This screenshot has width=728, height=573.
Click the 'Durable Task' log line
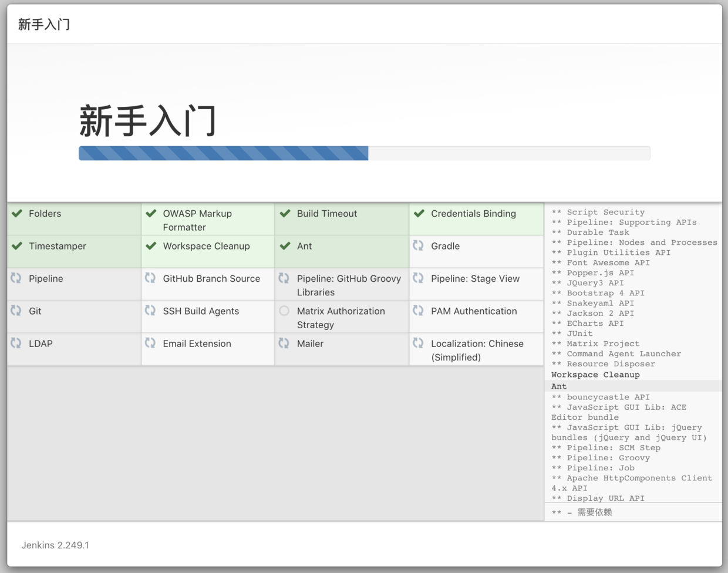pos(590,232)
